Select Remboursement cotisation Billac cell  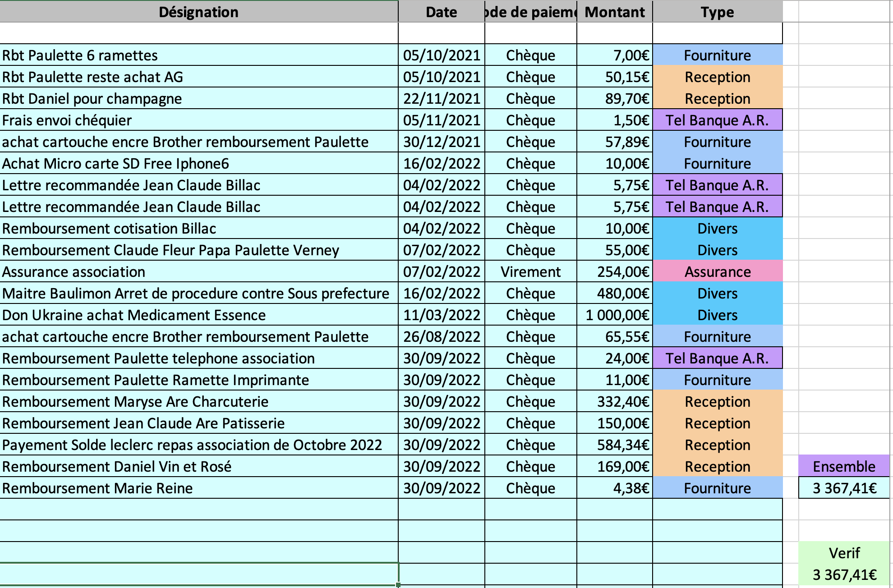tap(198, 228)
